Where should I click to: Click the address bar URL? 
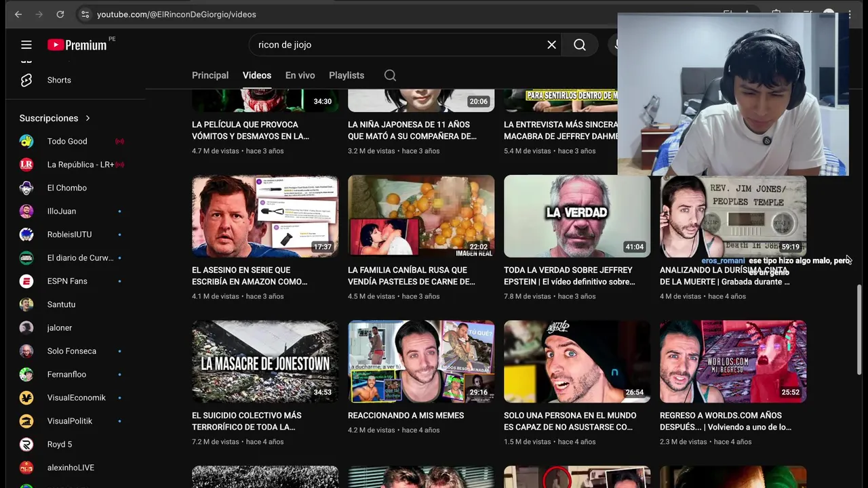coord(176,14)
